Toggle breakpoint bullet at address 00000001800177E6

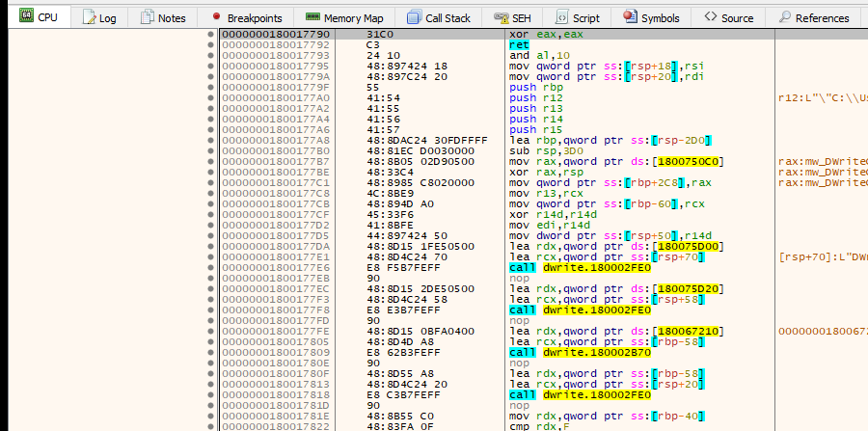(210, 268)
